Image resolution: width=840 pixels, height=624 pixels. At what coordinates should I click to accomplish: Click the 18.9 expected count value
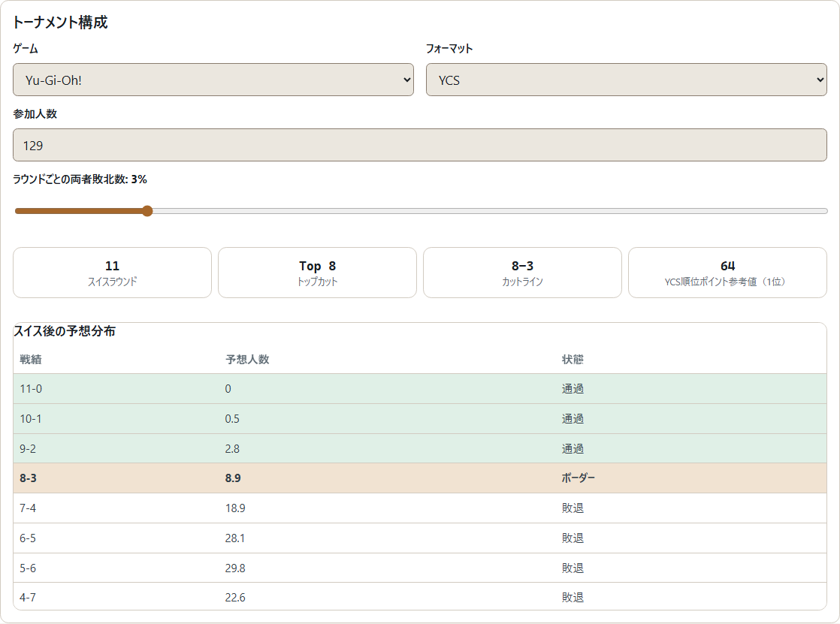click(x=235, y=508)
